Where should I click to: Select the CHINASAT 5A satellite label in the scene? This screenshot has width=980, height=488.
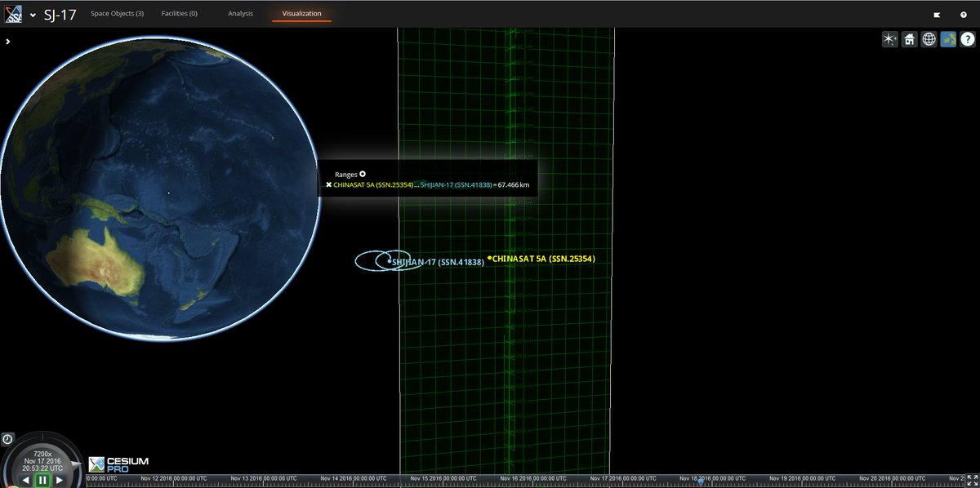pyautogui.click(x=543, y=259)
